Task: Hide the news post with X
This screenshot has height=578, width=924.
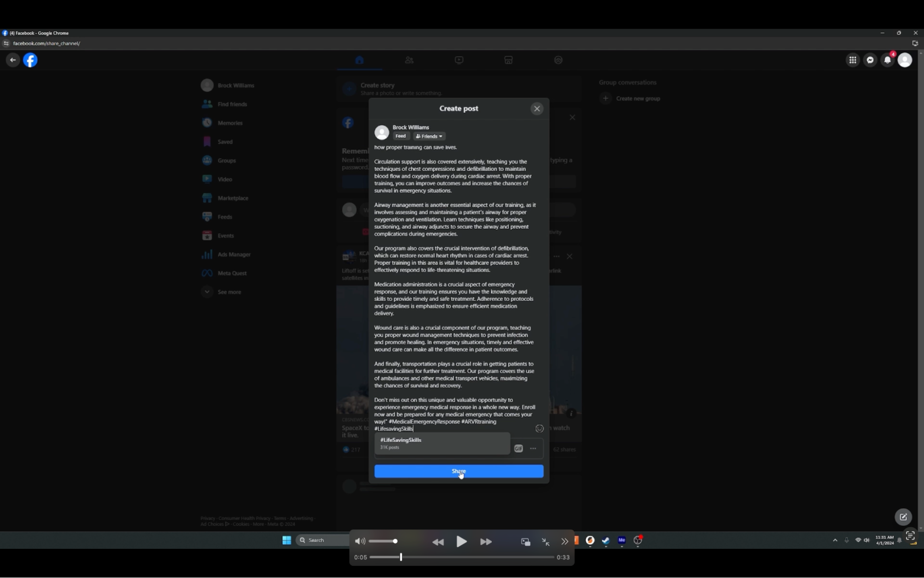Action: tap(569, 257)
